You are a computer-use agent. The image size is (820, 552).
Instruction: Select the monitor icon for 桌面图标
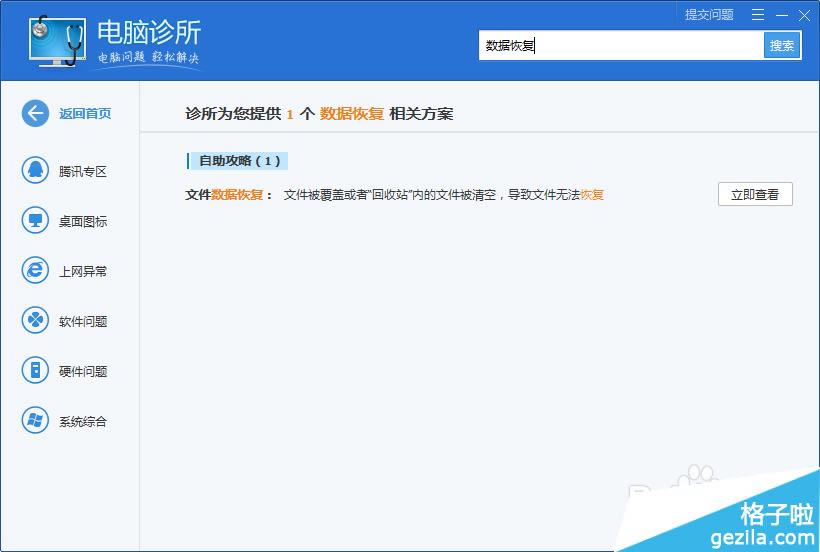pos(35,221)
